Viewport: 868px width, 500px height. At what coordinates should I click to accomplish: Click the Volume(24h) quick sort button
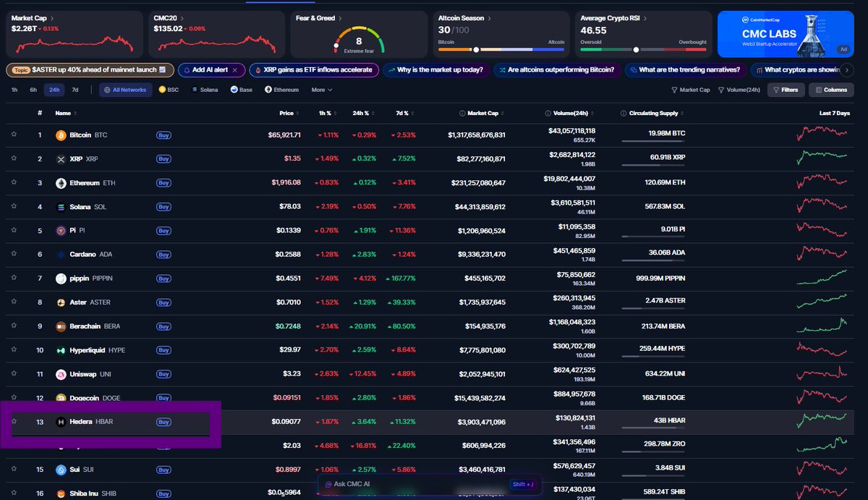739,90
